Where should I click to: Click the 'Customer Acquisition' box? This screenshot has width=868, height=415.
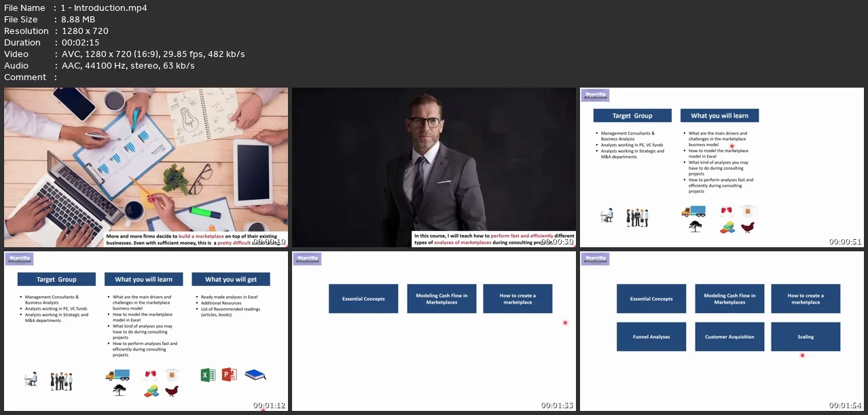point(729,337)
